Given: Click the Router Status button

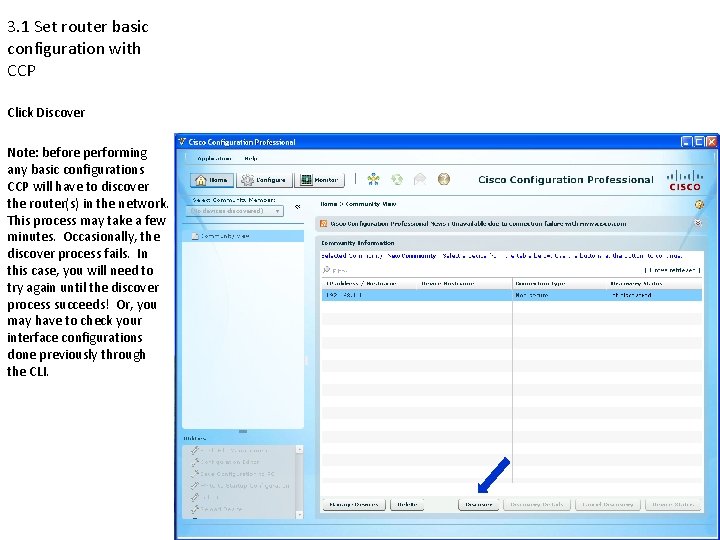Looking at the screenshot, I should 673,505.
